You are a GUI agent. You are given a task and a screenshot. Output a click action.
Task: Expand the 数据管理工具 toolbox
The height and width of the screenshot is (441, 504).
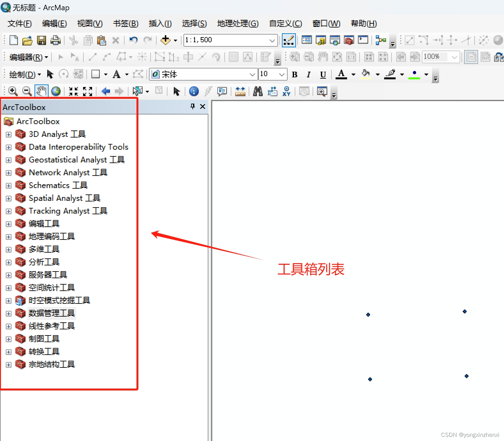[9, 314]
